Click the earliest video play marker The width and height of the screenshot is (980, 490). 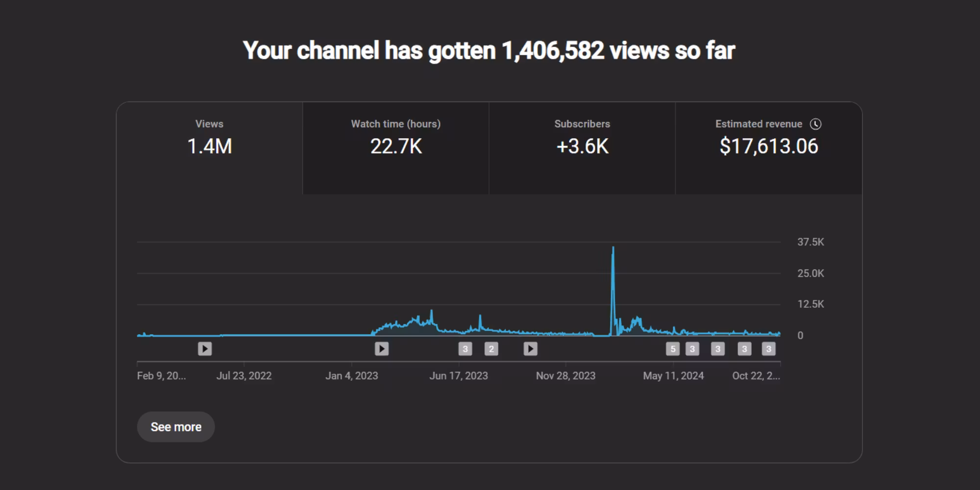[205, 349]
